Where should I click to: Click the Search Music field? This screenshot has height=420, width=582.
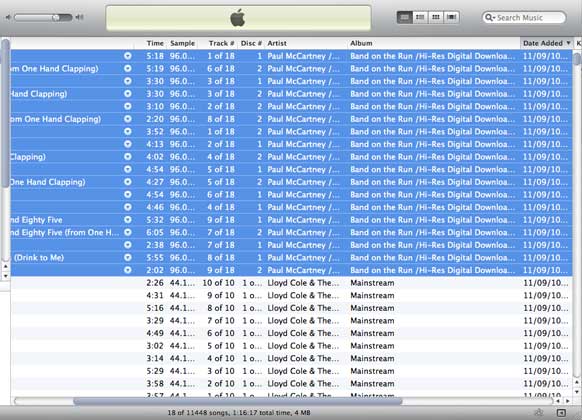(524, 17)
